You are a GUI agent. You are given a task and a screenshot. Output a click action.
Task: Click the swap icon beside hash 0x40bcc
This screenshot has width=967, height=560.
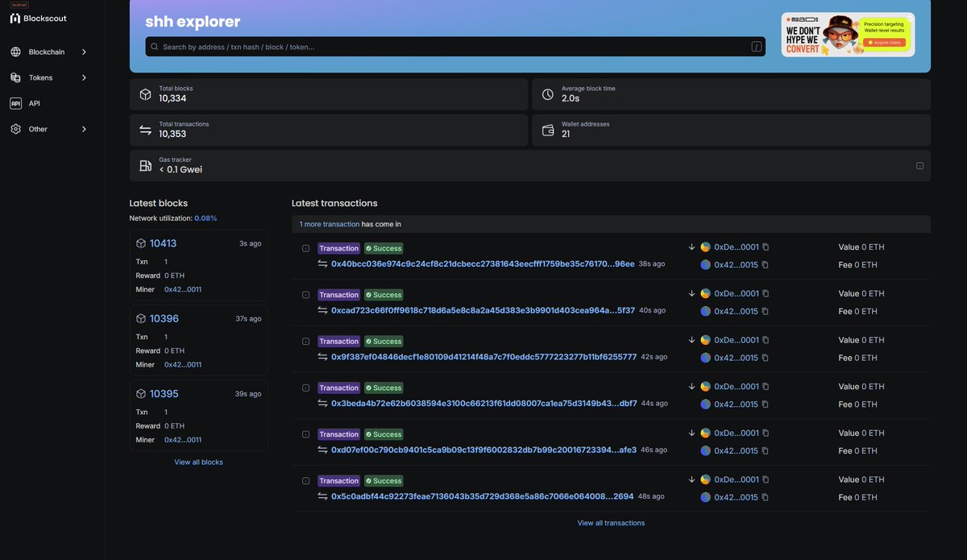(322, 264)
